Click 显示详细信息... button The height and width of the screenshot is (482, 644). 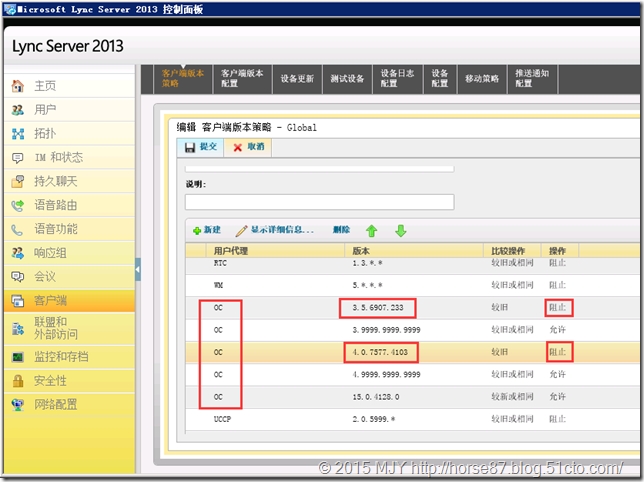(x=274, y=230)
